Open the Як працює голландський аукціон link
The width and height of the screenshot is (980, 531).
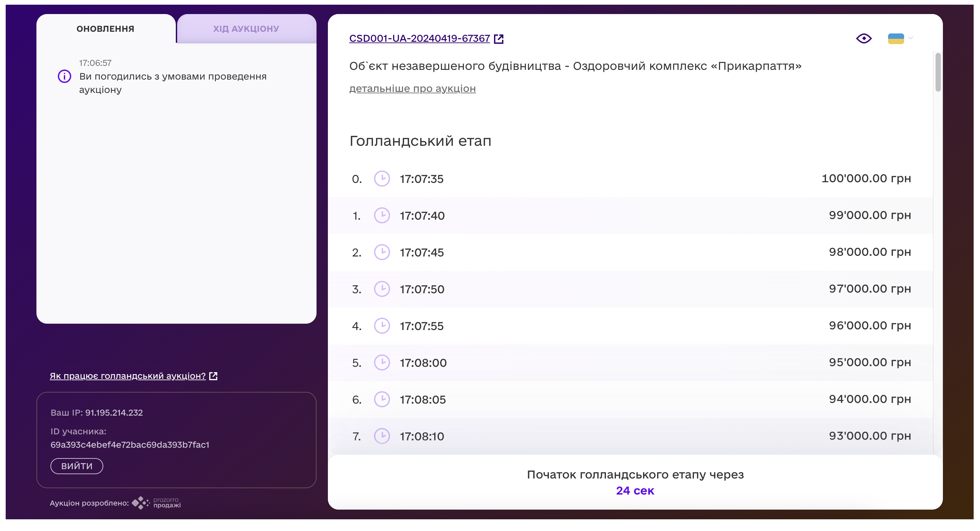click(127, 376)
